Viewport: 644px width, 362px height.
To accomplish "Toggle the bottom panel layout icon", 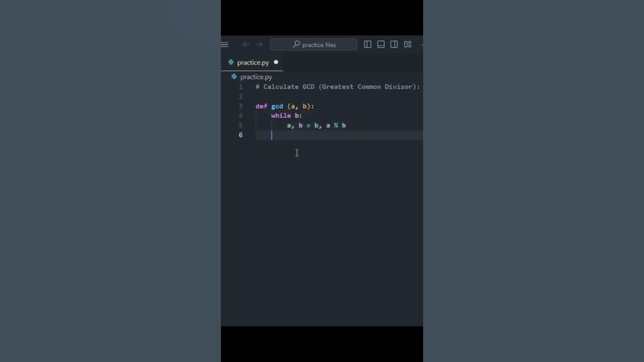I will 381,45.
